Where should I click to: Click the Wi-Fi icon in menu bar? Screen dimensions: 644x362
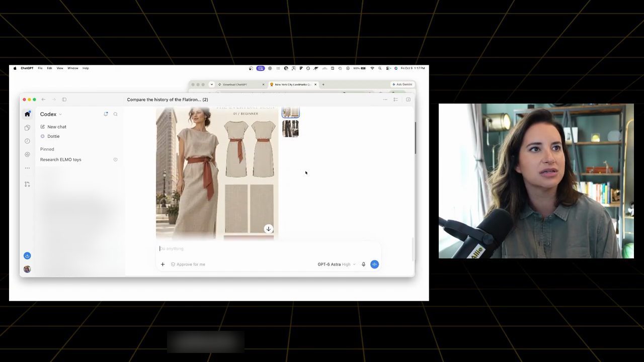pyautogui.click(x=372, y=68)
